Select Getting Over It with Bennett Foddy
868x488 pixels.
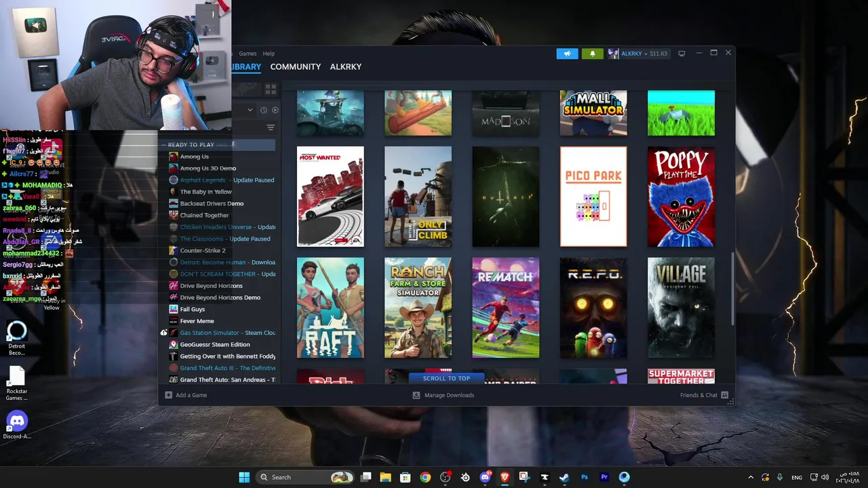pos(221,357)
